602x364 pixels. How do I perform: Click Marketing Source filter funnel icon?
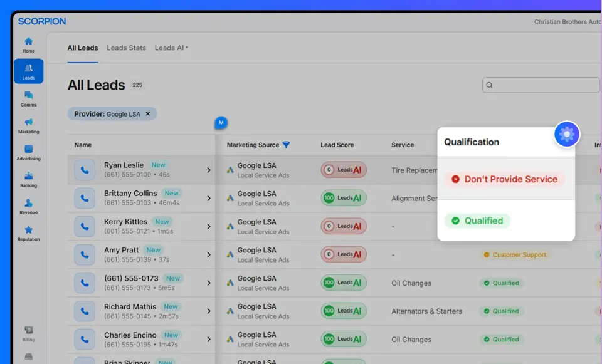[x=286, y=145]
